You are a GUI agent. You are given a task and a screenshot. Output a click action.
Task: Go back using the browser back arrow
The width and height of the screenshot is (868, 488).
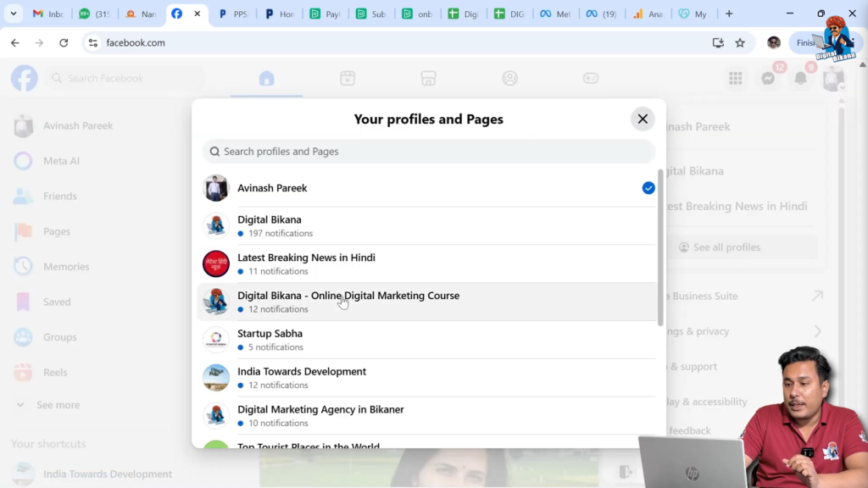tap(15, 42)
